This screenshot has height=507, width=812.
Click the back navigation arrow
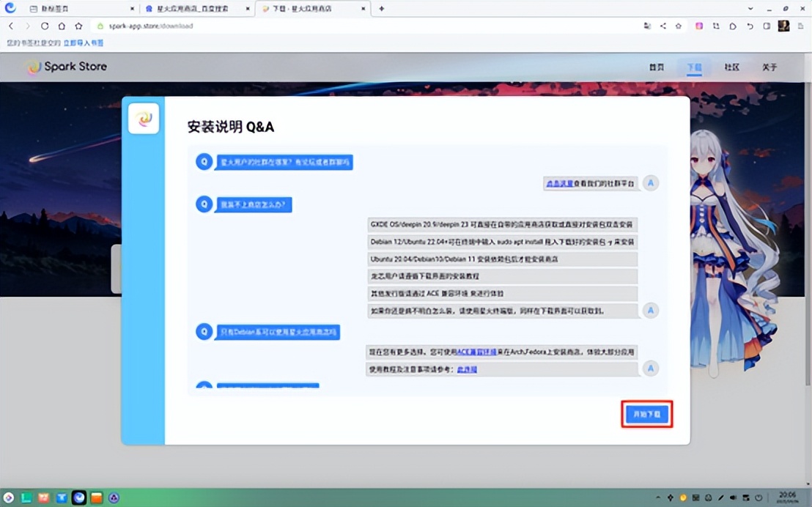pos(11,25)
